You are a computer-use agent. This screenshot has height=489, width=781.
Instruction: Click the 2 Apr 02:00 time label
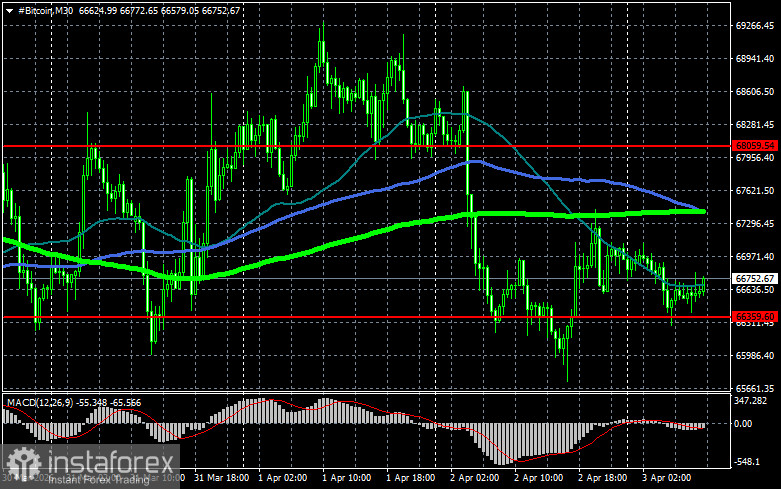[x=474, y=478]
